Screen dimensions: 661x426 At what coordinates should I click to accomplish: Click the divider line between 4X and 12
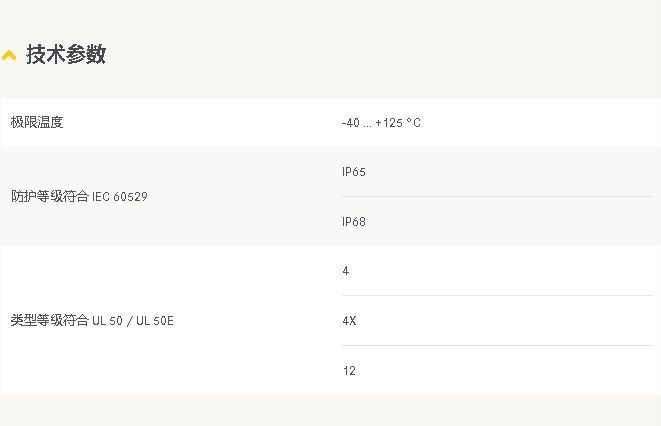[496, 346]
